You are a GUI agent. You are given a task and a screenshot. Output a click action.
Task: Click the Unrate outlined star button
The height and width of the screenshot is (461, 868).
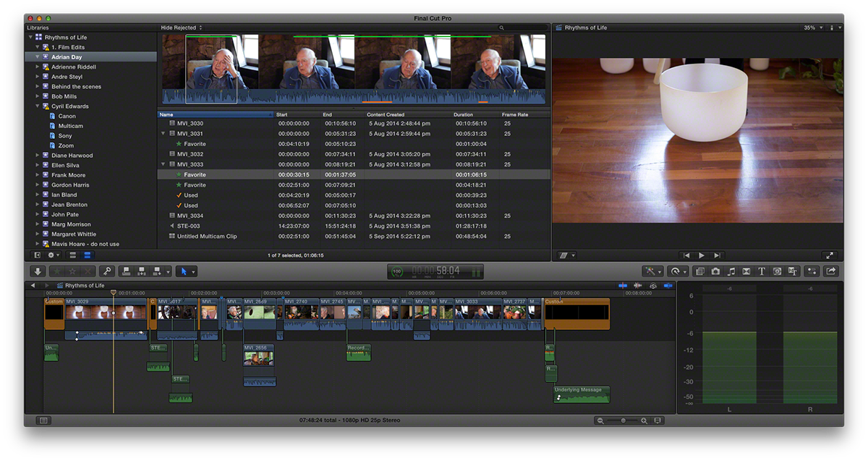tap(72, 271)
